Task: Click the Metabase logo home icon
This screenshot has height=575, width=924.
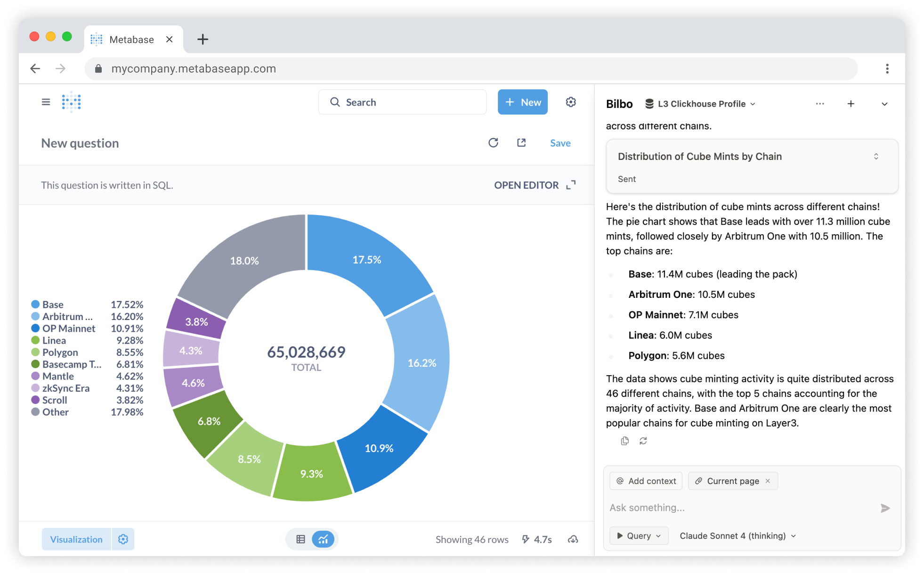Action: pos(72,102)
